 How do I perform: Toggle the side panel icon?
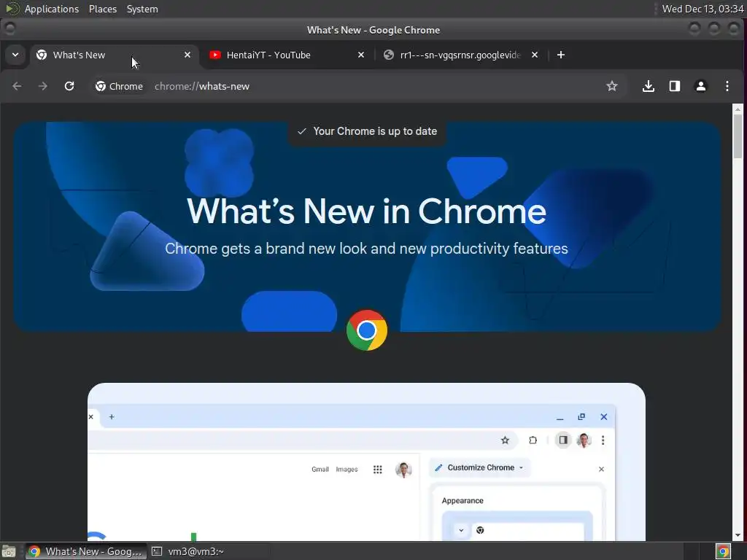(x=674, y=86)
